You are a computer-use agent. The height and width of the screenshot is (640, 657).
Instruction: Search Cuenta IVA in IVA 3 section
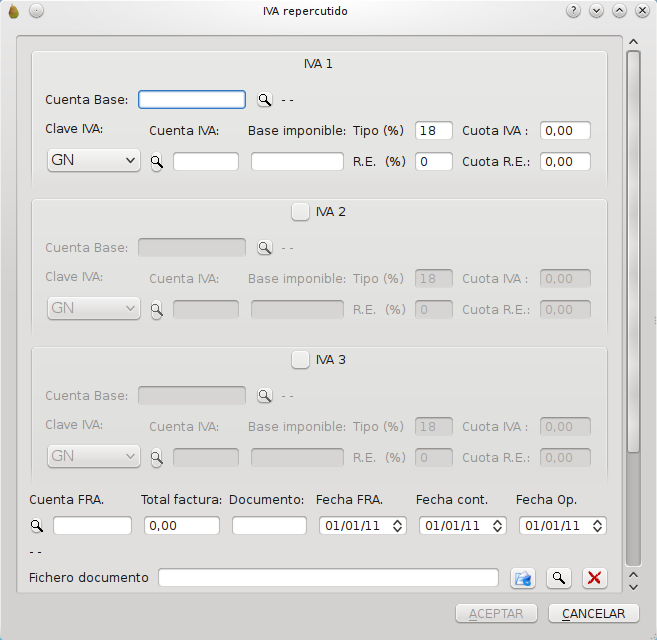click(x=157, y=458)
